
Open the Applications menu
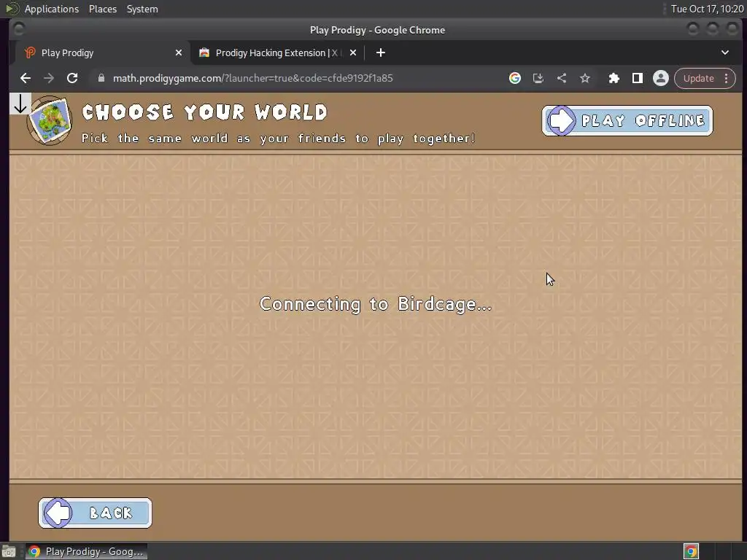[x=52, y=9]
